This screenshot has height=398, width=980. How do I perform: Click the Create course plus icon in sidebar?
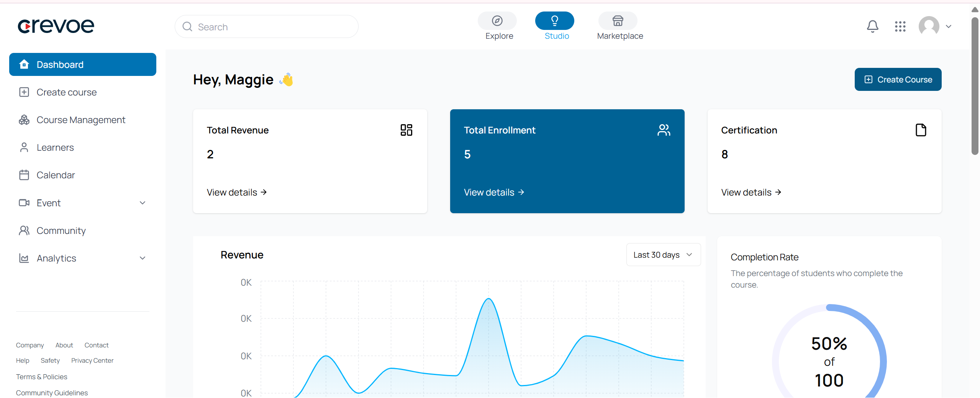click(x=24, y=92)
